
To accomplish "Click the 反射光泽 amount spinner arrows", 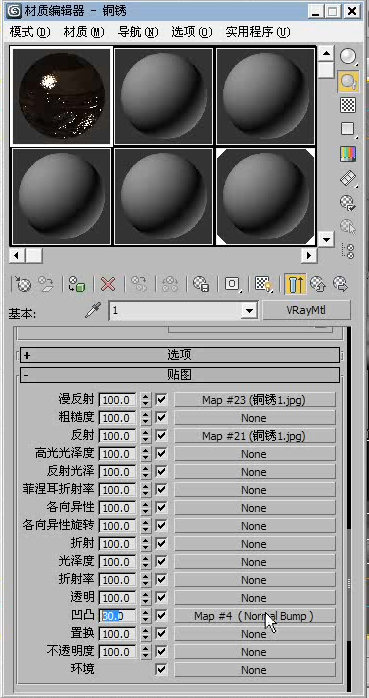I will [146, 471].
